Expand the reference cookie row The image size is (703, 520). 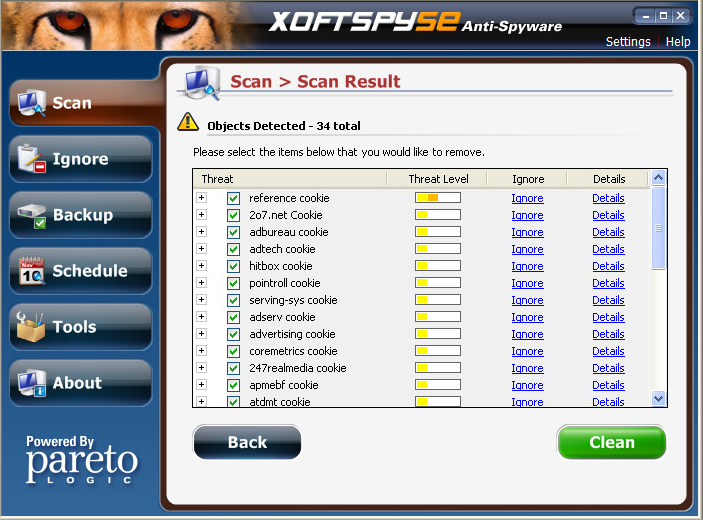201,198
